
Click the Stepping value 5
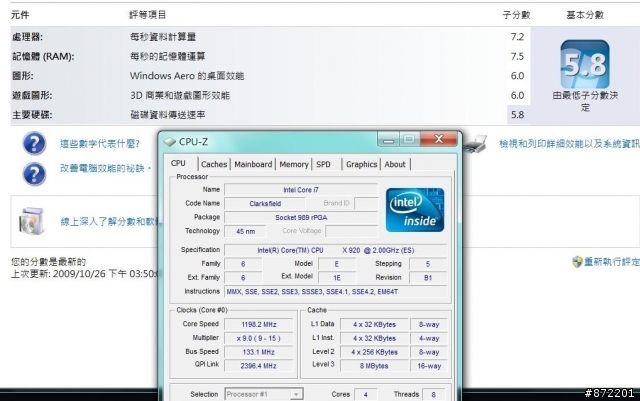tap(428, 264)
